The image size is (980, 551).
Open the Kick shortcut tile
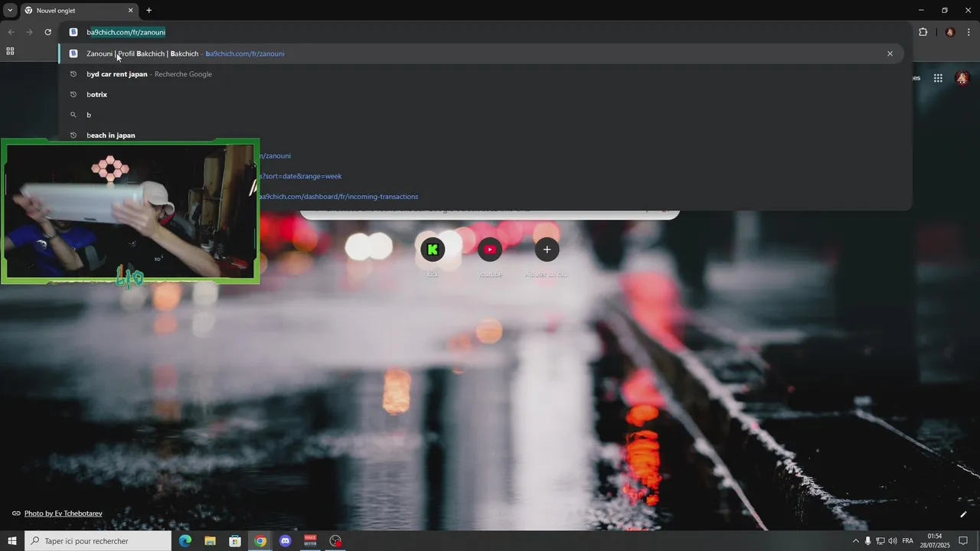(x=433, y=249)
